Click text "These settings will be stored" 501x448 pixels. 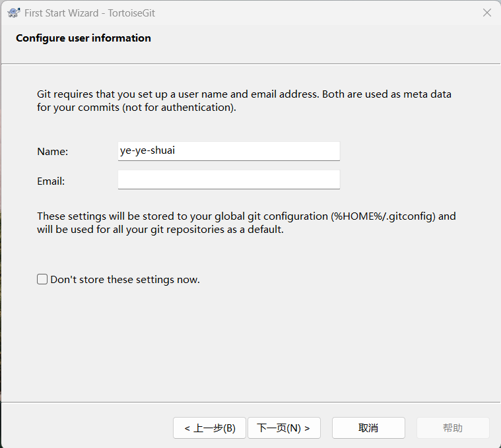click(x=106, y=216)
